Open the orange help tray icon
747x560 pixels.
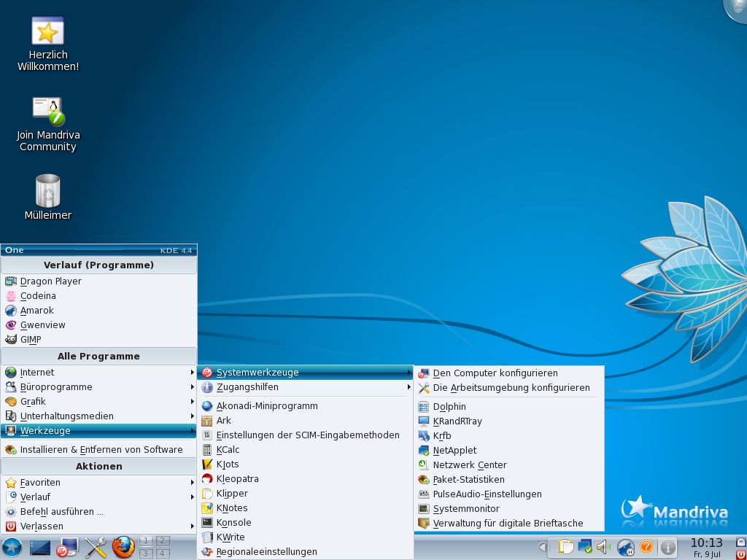[646, 547]
